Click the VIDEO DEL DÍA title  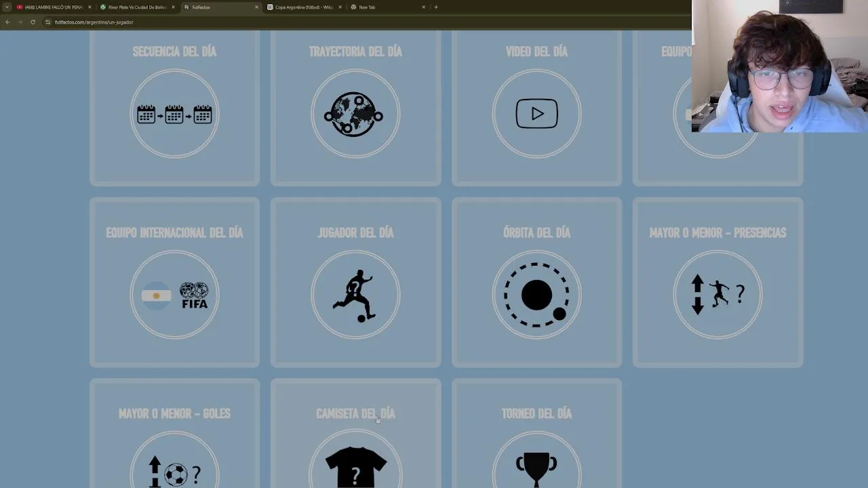[536, 52]
